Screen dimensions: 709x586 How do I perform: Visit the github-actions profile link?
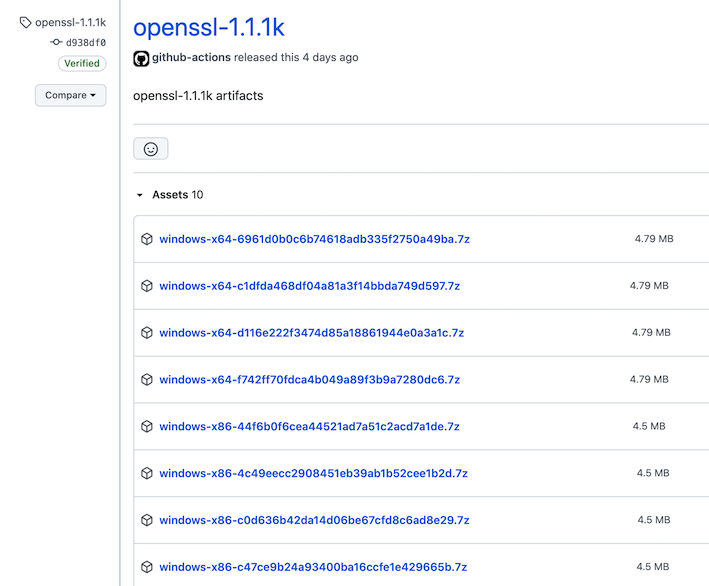pyautogui.click(x=191, y=57)
